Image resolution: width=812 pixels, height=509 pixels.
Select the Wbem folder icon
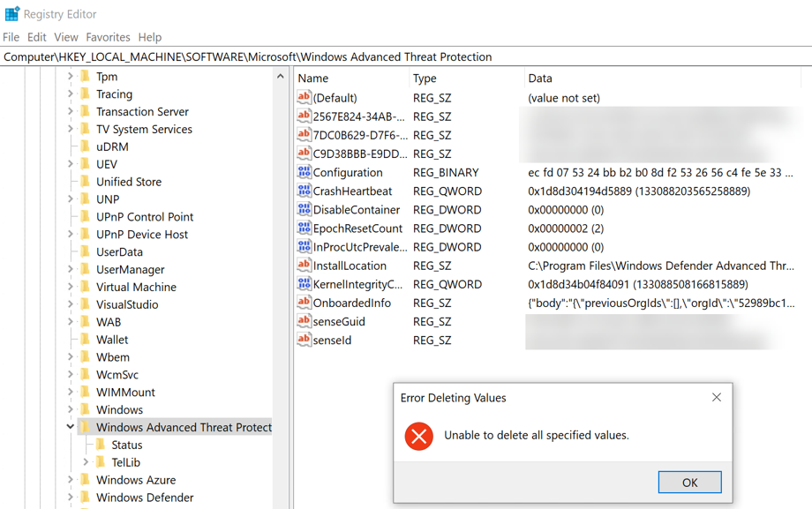pyautogui.click(x=86, y=357)
